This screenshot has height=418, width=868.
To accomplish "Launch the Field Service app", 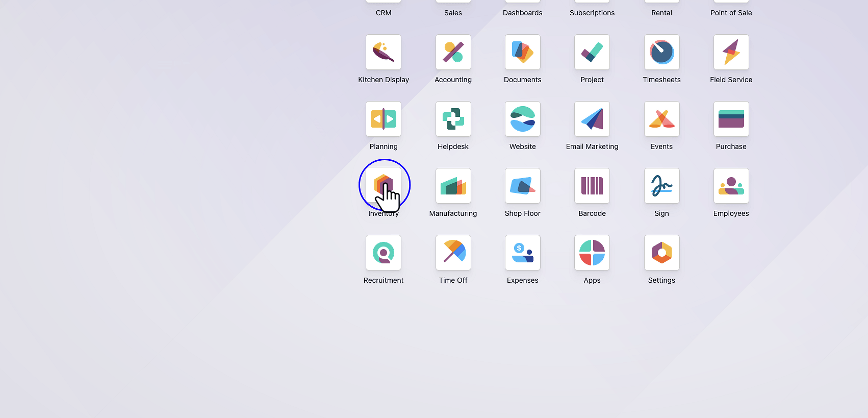I will 731,52.
